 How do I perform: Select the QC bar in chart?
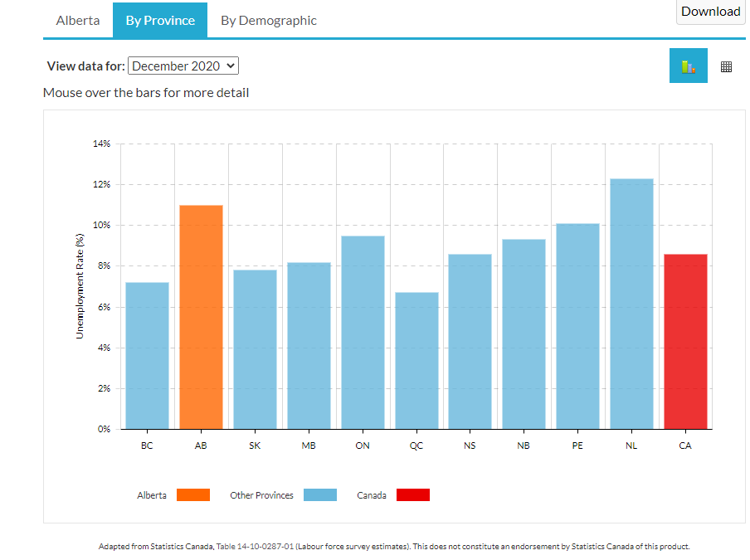tap(416, 360)
